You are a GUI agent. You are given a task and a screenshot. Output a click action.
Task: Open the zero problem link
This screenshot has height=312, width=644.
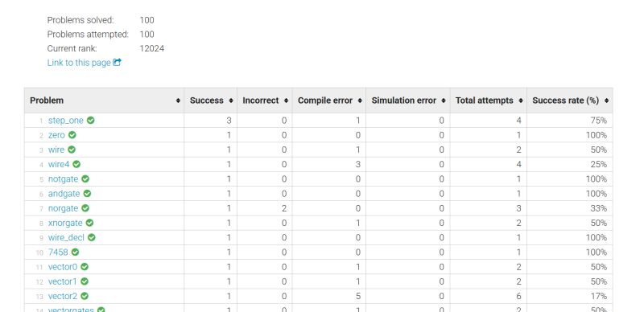click(x=56, y=135)
